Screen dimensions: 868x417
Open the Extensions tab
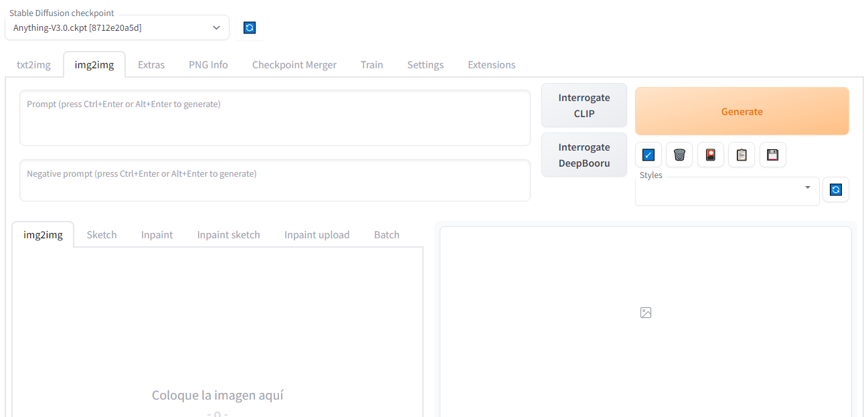492,65
